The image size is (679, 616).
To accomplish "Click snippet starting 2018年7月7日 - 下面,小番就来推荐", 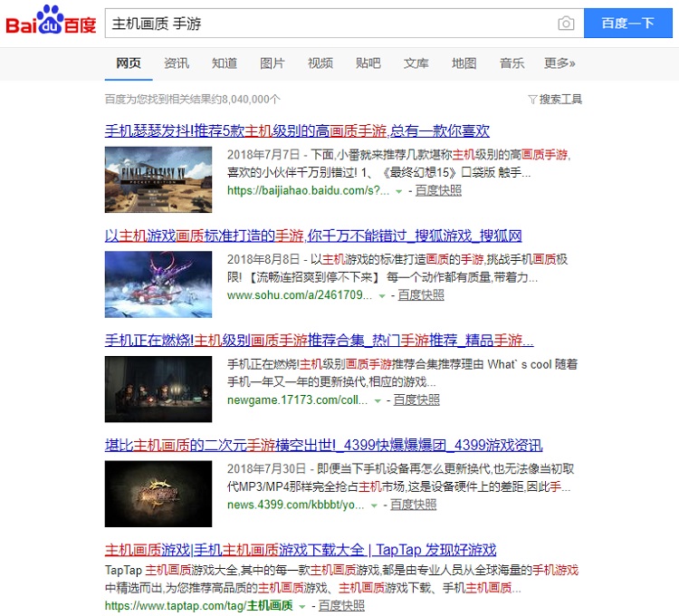I will 399,163.
